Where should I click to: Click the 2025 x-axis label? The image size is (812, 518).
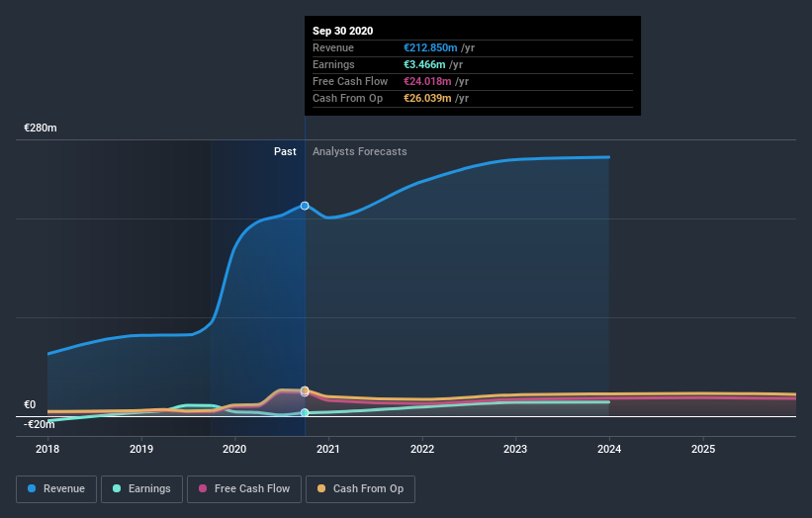(703, 449)
